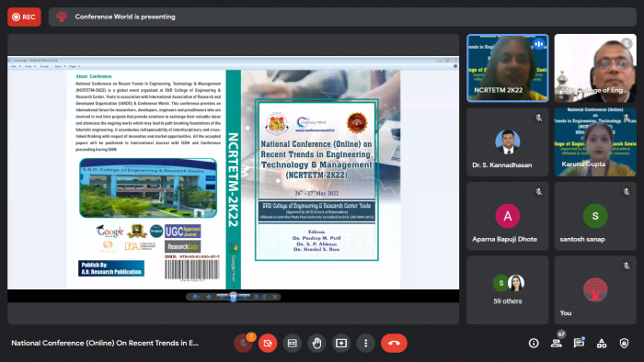
Task: Open host controls shield icon
Action: 624,343
